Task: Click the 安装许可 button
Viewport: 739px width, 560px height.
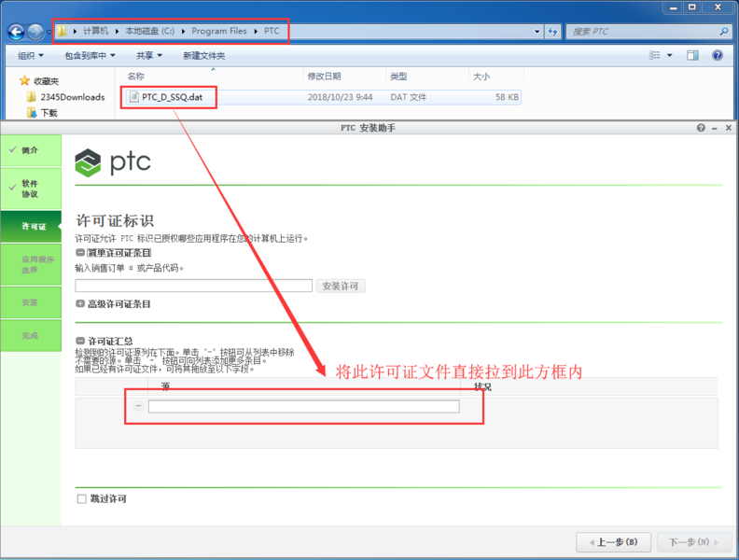Action: 341,287
